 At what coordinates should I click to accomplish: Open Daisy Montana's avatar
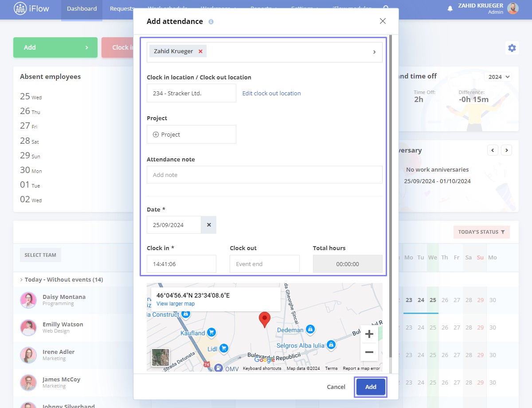28,300
